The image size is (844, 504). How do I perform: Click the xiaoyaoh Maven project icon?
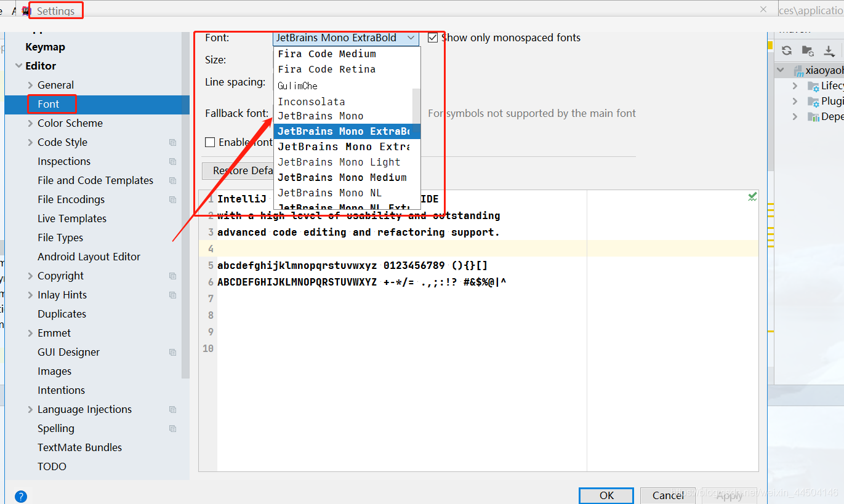coord(798,70)
